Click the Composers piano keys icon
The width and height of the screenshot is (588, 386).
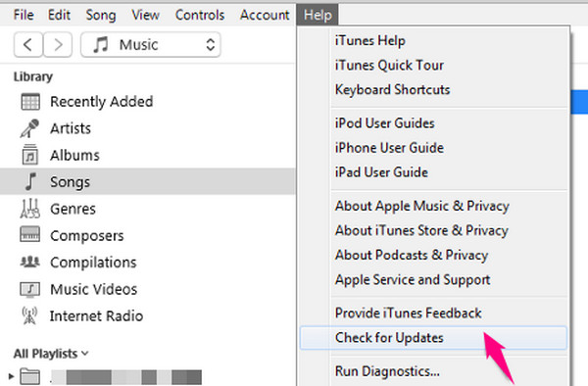pos(30,235)
